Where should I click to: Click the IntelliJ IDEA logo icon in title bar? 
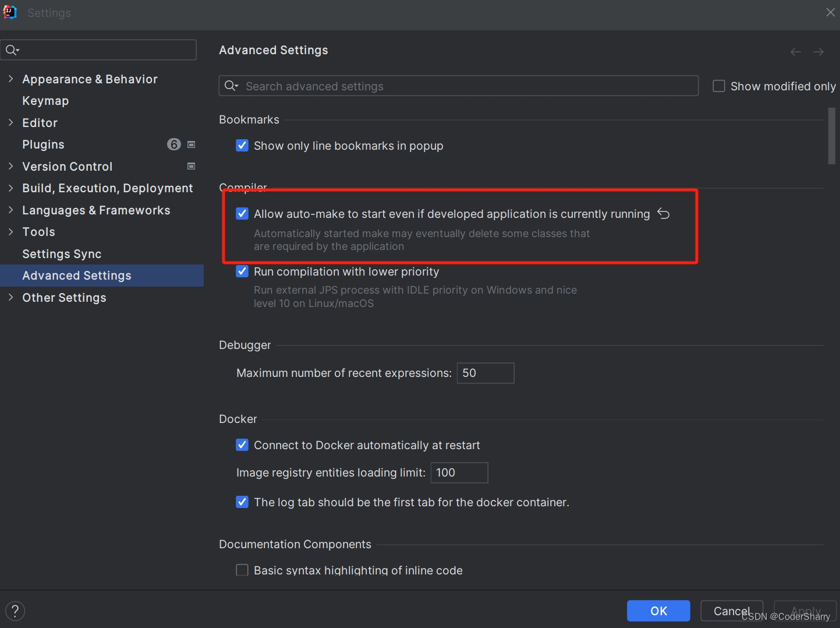[10, 12]
